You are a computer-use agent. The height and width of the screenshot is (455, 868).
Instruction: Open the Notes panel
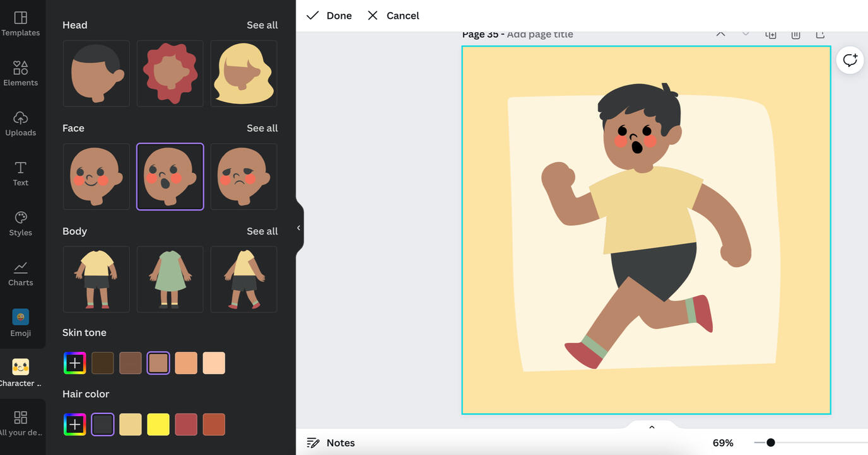click(x=331, y=442)
